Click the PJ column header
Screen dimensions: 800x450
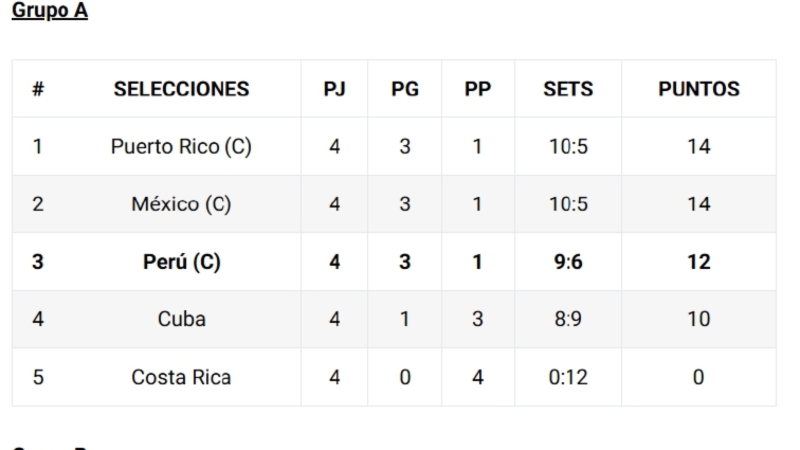334,89
